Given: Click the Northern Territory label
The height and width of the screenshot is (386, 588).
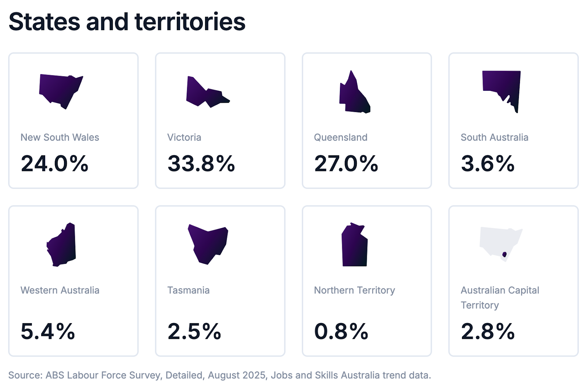Looking at the screenshot, I should 354,290.
